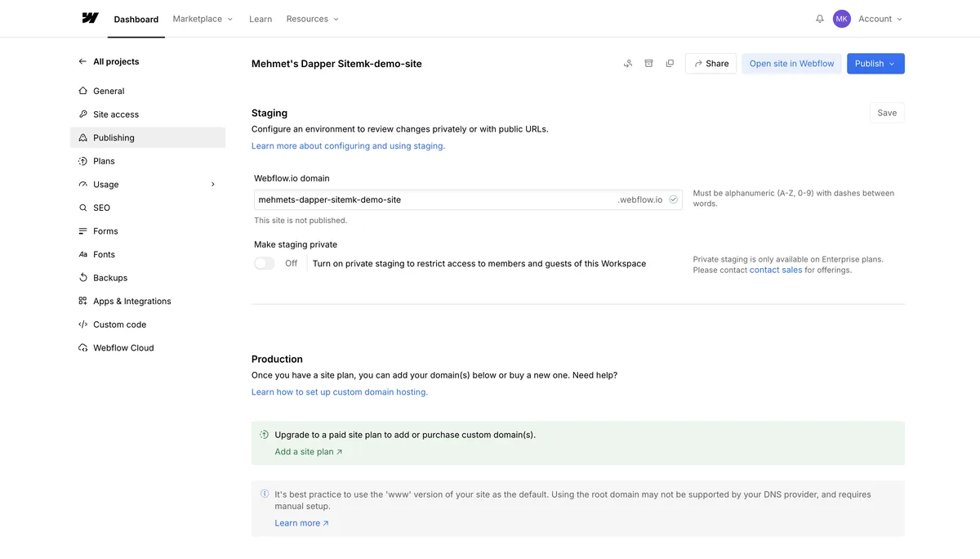Open Backups text in the sidebar
Image resolution: width=980 pixels, height=559 pixels.
(110, 278)
